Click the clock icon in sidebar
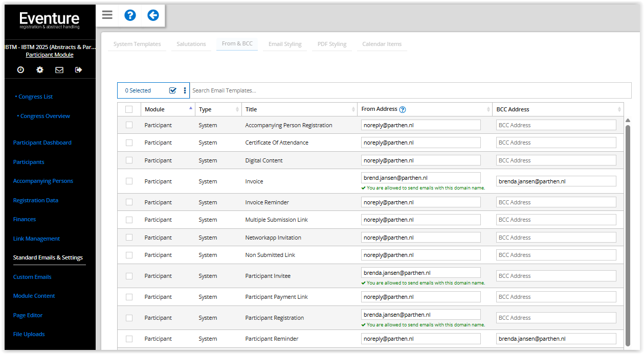644x354 pixels. pos(20,70)
